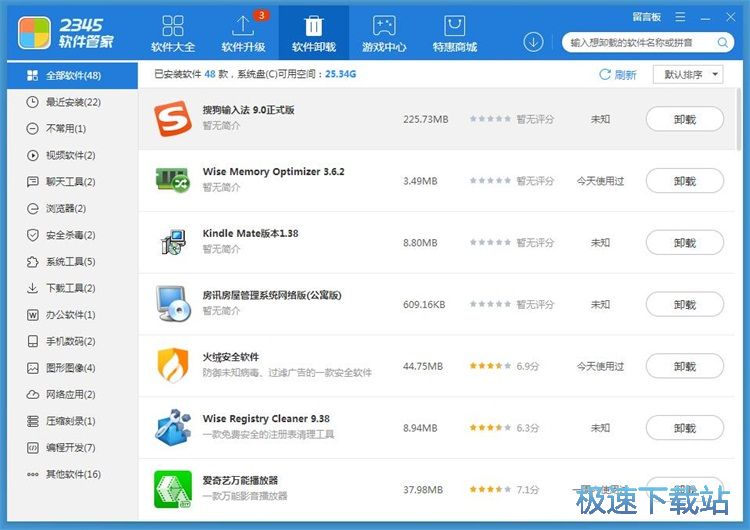Select 办公软件(1) category
This screenshot has height=530, width=750.
coord(72,315)
